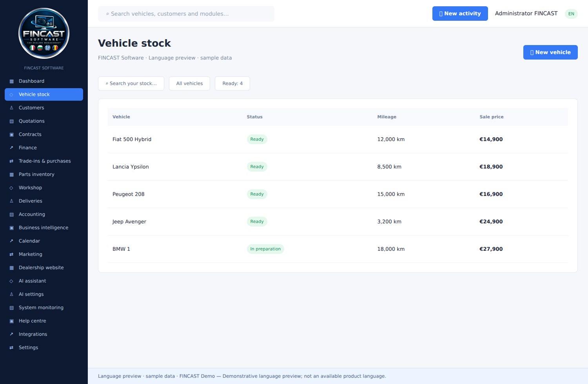Click Administrator FINCAST user name
This screenshot has height=384, width=588.
pos(526,13)
